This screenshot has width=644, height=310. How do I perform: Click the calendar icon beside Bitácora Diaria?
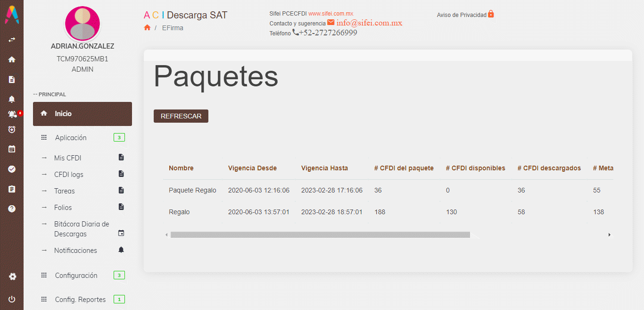(121, 233)
